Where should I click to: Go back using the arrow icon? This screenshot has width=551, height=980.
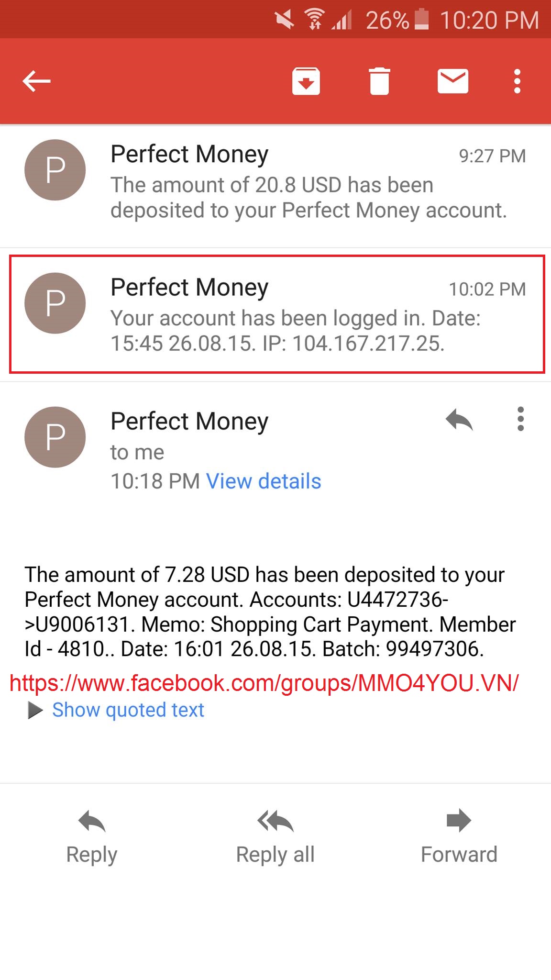[x=36, y=81]
